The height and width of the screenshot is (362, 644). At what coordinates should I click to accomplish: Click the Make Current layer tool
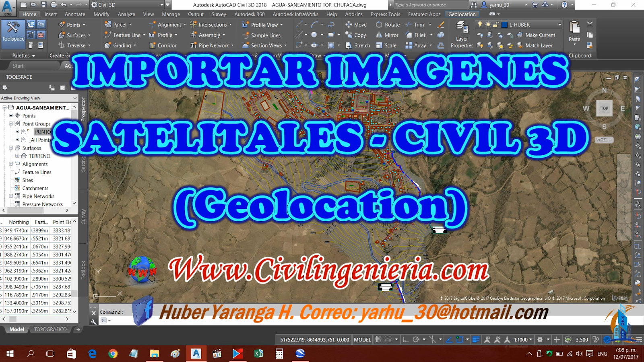pos(536,35)
